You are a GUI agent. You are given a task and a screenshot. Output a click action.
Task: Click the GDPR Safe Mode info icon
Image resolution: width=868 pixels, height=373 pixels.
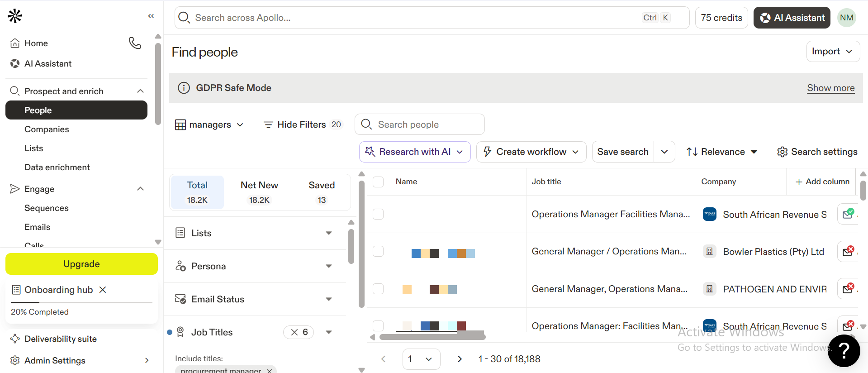184,88
